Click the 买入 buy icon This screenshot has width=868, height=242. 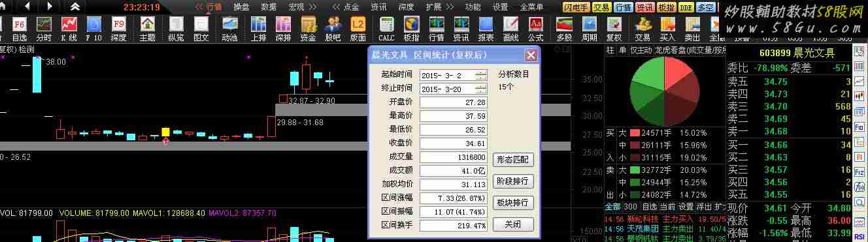[667, 29]
